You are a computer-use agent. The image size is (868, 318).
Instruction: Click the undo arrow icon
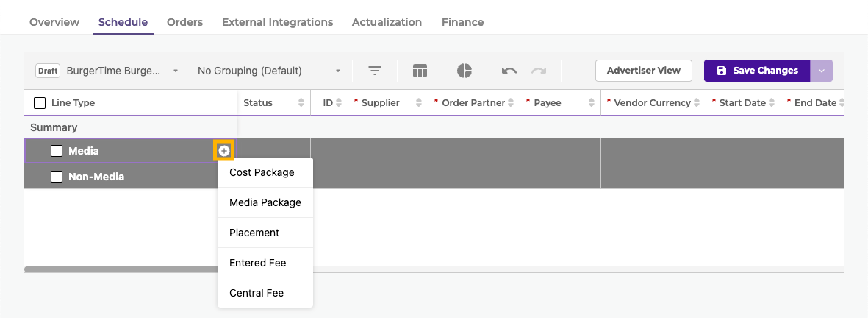pyautogui.click(x=509, y=71)
